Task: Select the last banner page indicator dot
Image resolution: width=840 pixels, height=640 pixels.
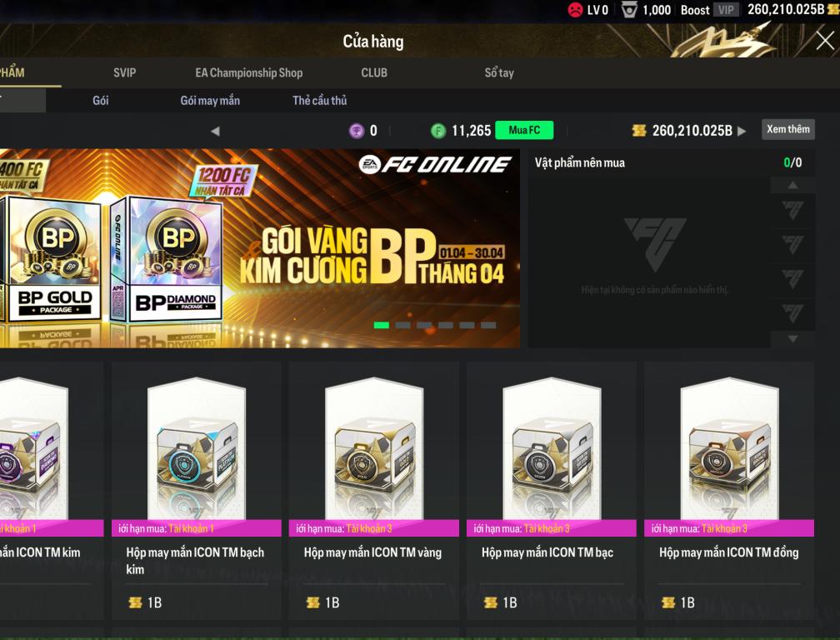Action: [488, 325]
